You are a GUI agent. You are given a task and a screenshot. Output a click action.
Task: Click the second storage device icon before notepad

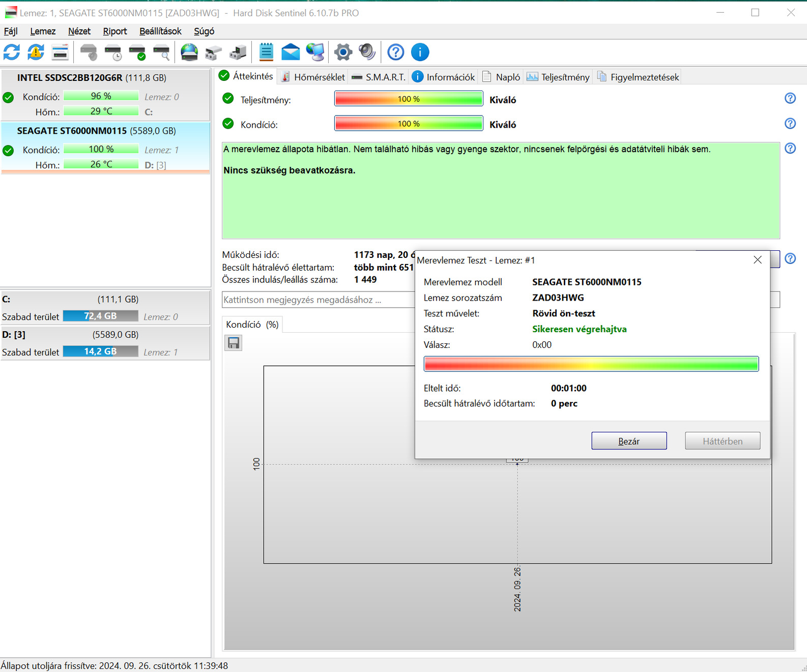pyautogui.click(x=238, y=52)
